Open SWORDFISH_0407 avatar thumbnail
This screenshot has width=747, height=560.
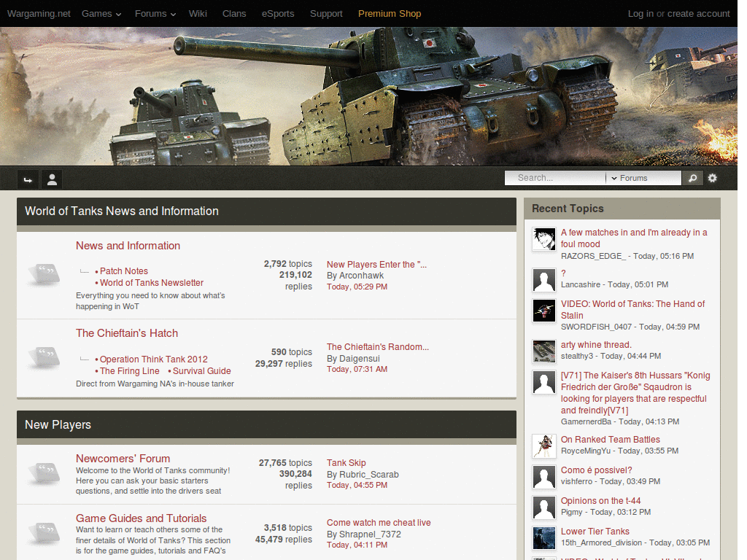click(x=544, y=311)
